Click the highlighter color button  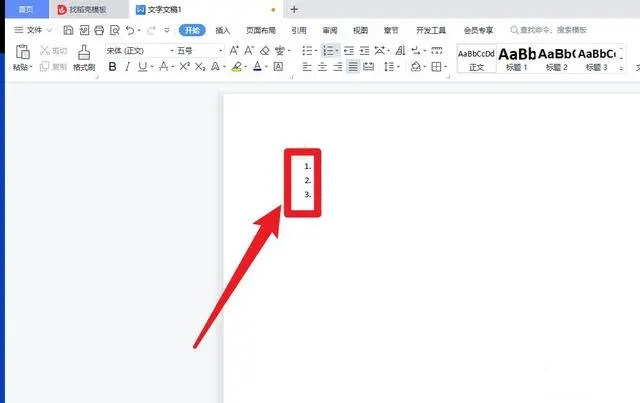pyautogui.click(x=237, y=66)
